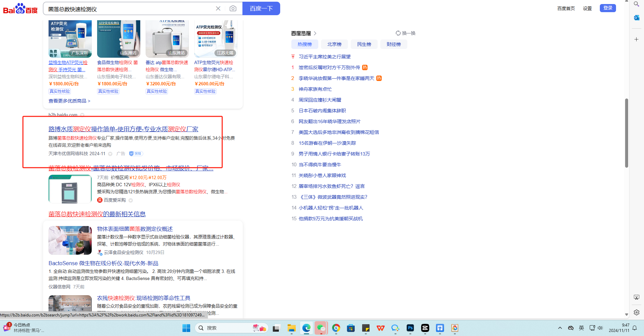Add a sidebar app with the plus icon
Viewport: 644px width, 336px height.
click(636, 39)
